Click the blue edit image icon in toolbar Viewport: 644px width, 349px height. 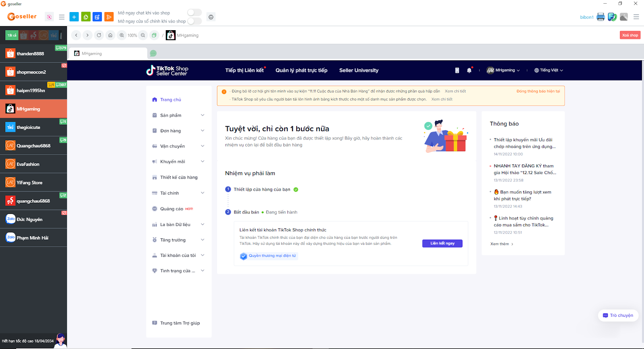coord(97,17)
